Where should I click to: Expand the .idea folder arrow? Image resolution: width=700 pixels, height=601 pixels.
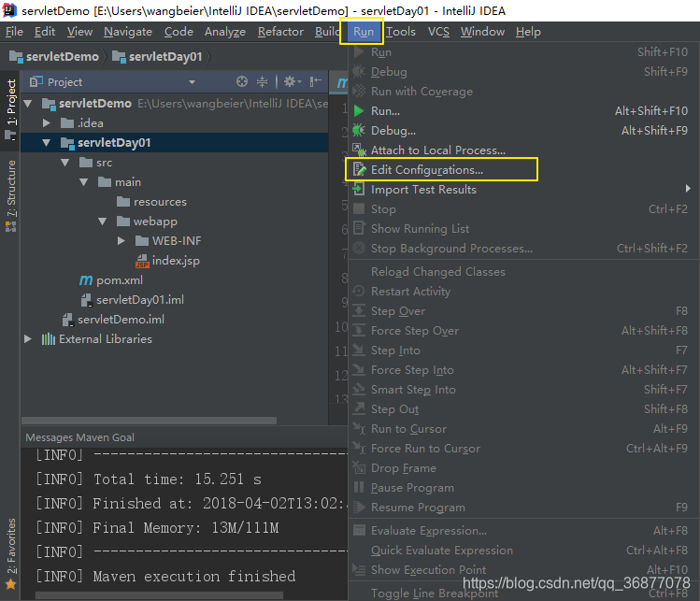point(47,122)
